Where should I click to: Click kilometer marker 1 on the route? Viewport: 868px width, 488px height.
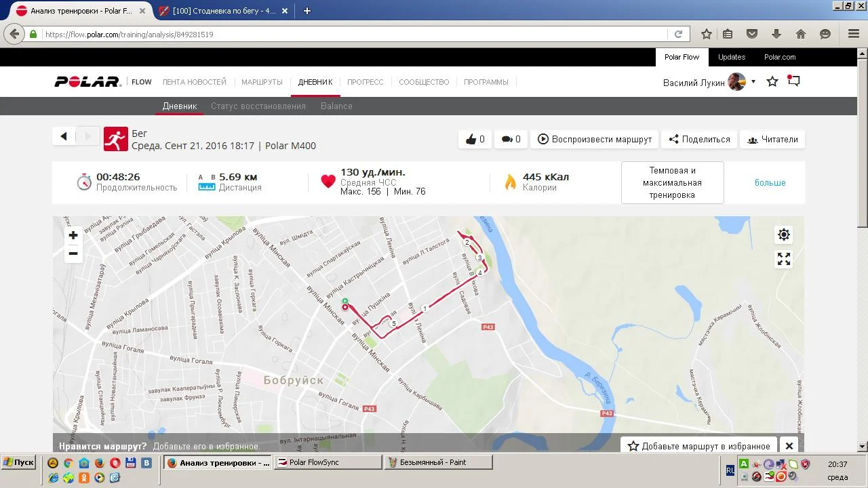[425, 308]
